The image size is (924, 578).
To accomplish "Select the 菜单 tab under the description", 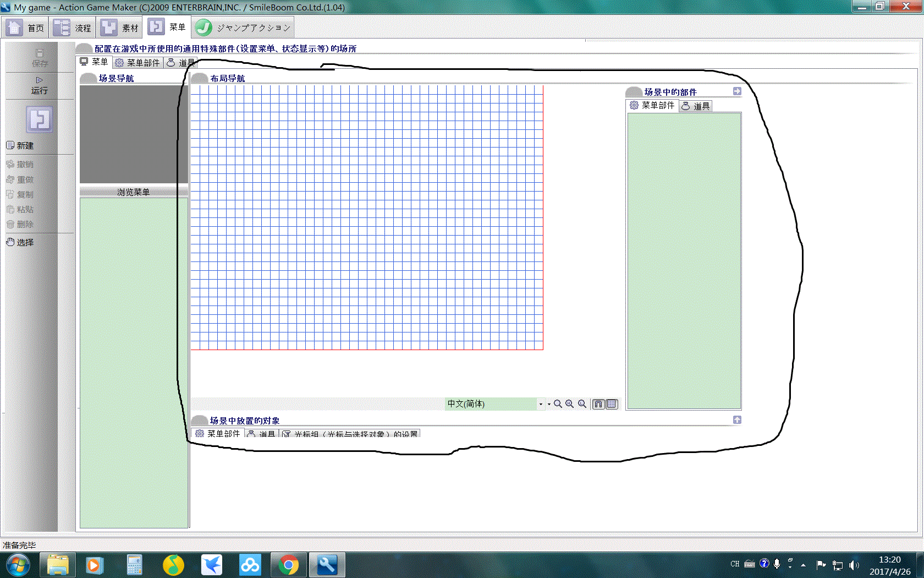I will (x=94, y=62).
